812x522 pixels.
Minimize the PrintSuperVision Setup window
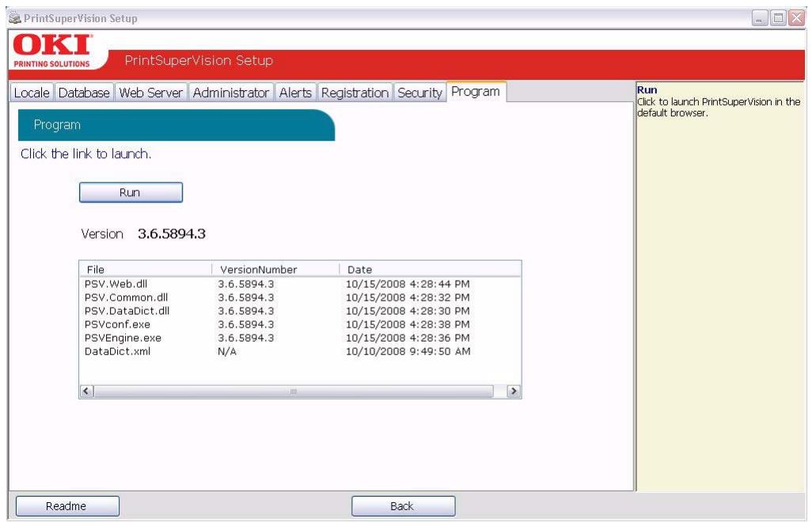click(759, 19)
